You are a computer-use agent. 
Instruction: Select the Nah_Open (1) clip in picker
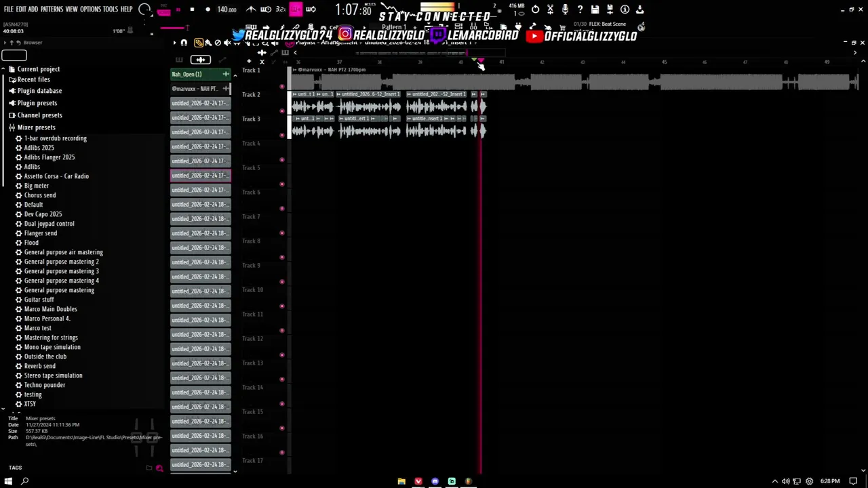(x=200, y=74)
